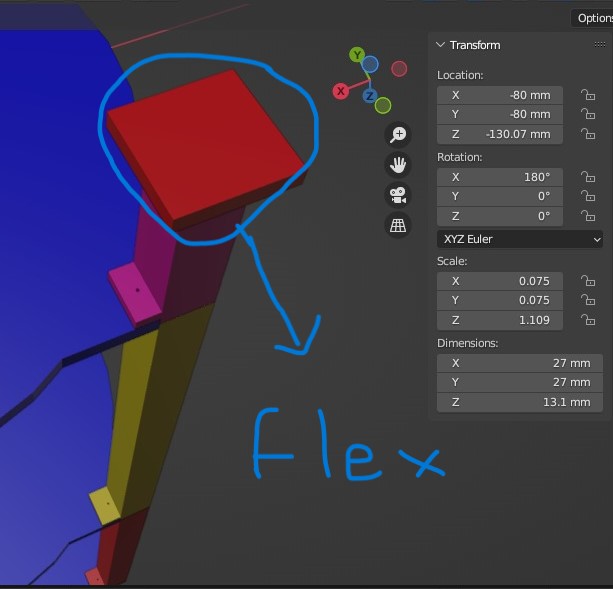This screenshot has width=613, height=589.
Task: Select the red square cap object
Action: pyautogui.click(x=205, y=147)
